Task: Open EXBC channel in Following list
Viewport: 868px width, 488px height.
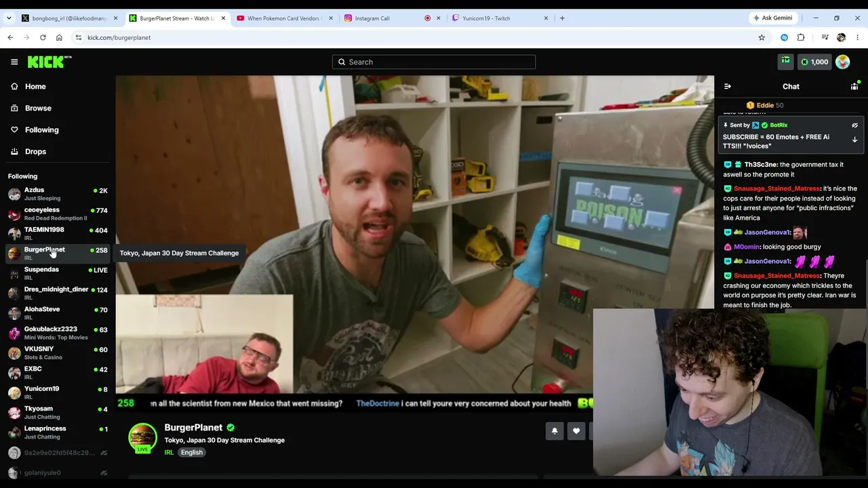Action: coord(58,372)
